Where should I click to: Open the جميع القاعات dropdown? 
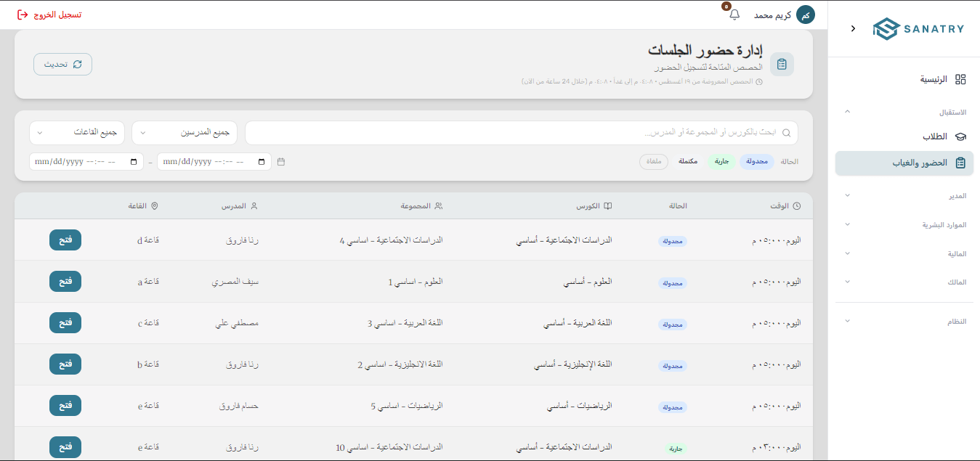pyautogui.click(x=77, y=133)
